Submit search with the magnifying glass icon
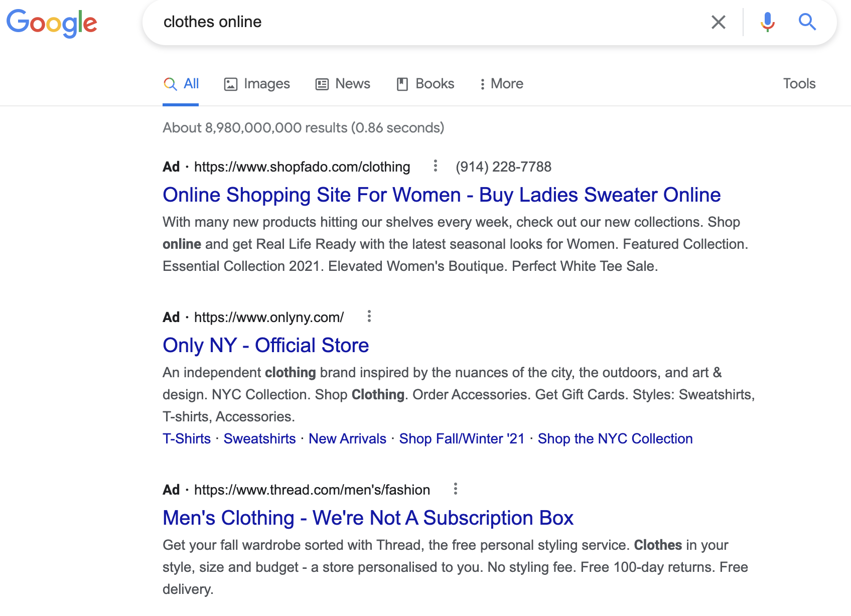 tap(807, 22)
